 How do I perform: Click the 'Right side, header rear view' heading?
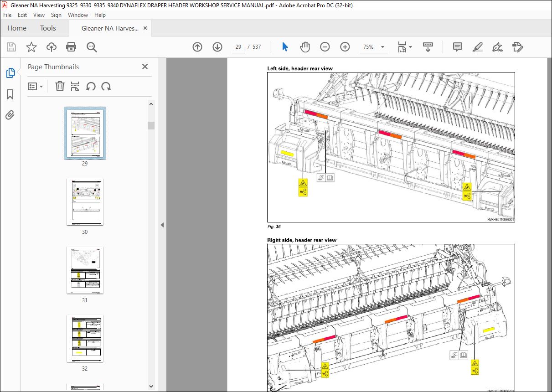[x=302, y=240]
